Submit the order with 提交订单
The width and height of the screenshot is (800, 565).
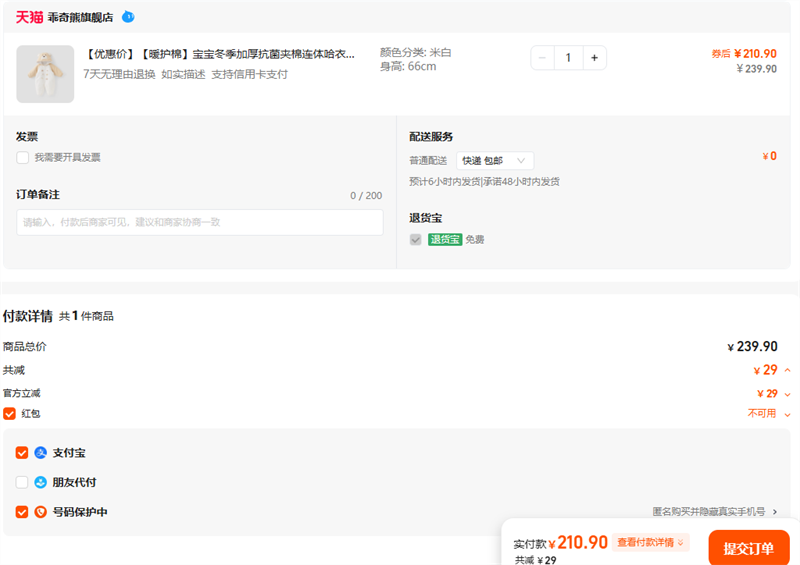(748, 548)
